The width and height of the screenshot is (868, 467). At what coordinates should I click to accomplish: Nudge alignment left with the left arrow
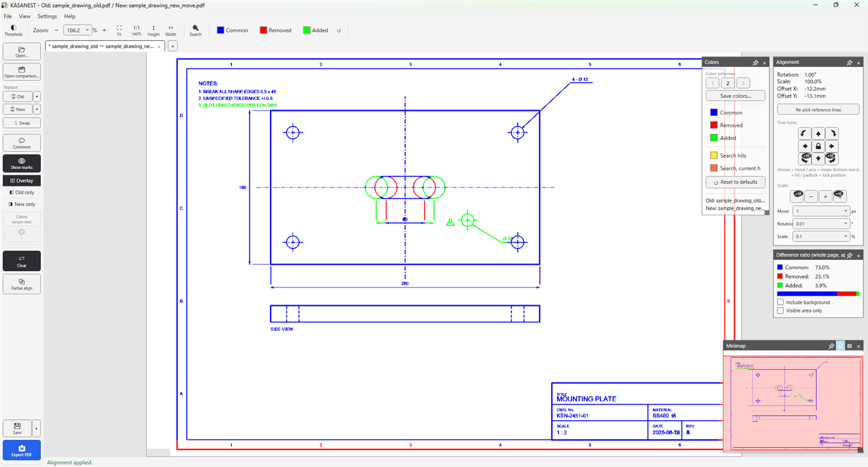(805, 146)
